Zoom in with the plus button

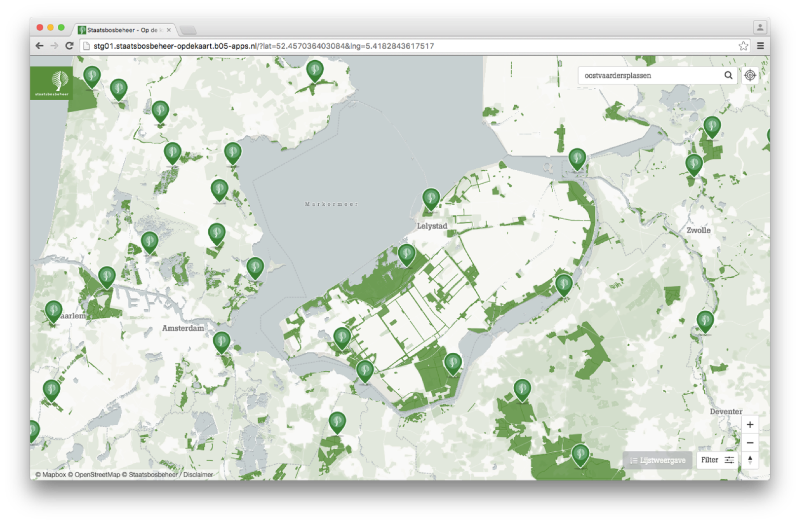(x=750, y=425)
